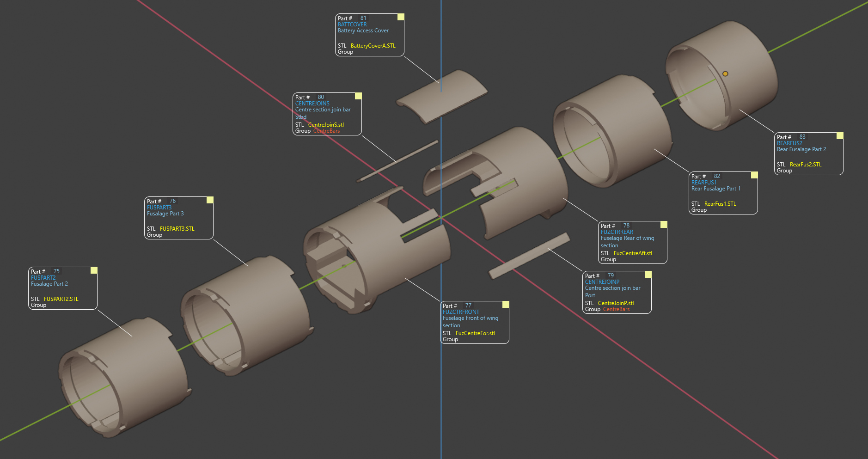Click the BatteryCoverA.STL file name
The image size is (868, 459).
click(373, 46)
